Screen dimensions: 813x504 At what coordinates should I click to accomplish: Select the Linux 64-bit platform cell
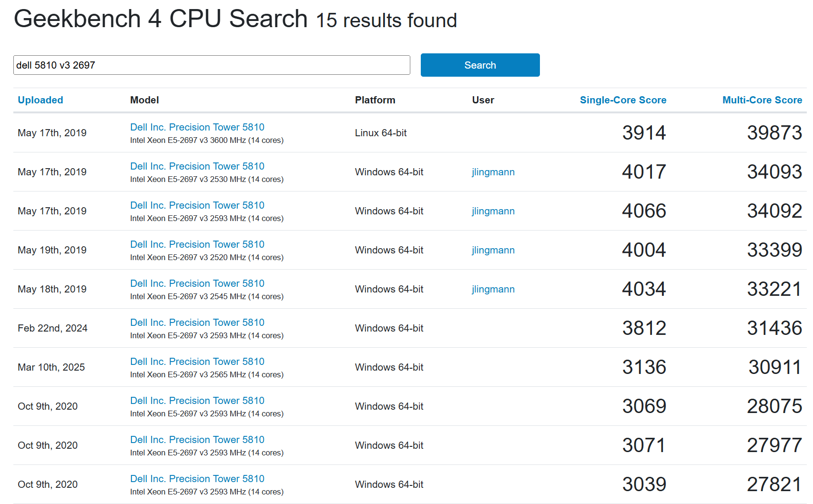381,133
